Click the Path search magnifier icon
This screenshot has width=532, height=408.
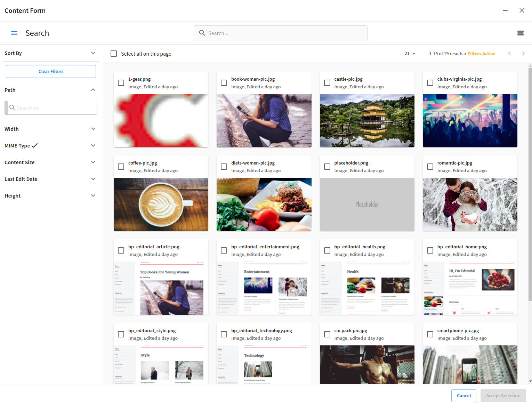click(x=12, y=108)
